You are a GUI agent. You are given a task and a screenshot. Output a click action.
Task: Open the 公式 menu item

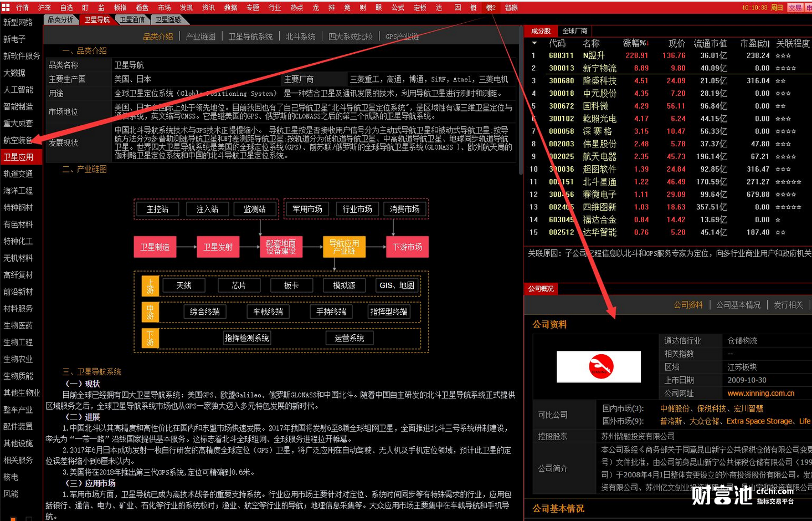coord(398,8)
